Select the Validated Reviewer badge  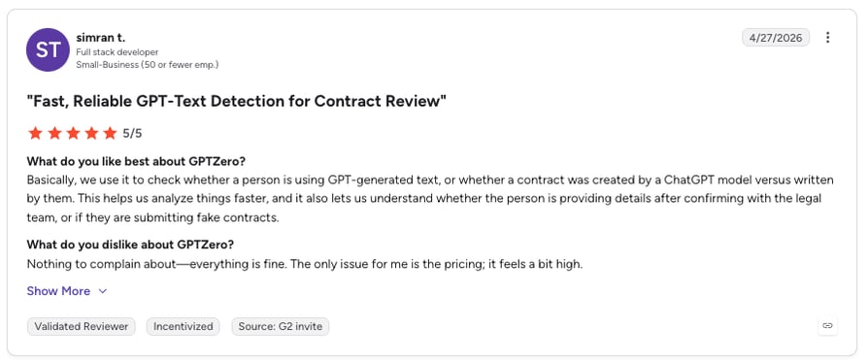coord(82,326)
